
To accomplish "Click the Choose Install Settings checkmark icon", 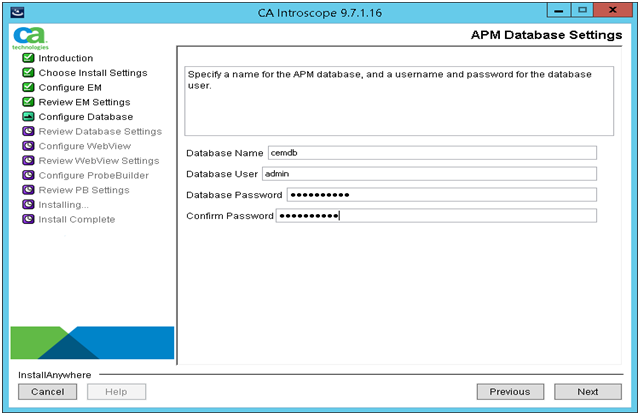I will click(x=28, y=73).
